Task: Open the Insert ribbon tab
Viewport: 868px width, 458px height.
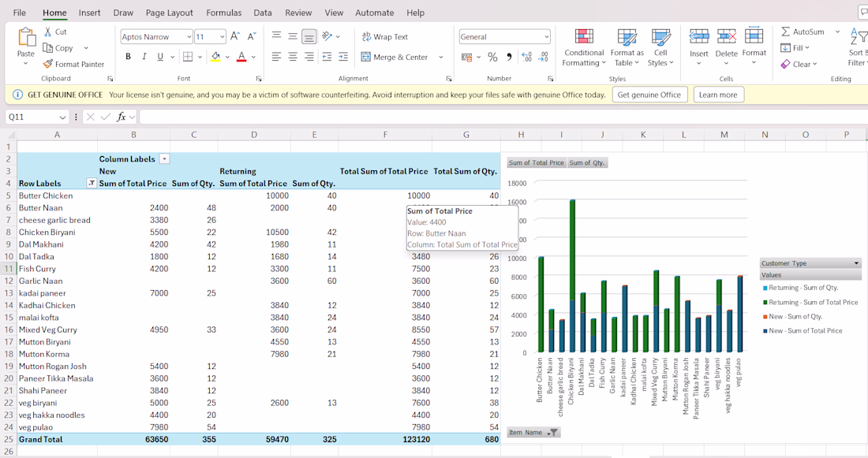Action: pyautogui.click(x=89, y=13)
